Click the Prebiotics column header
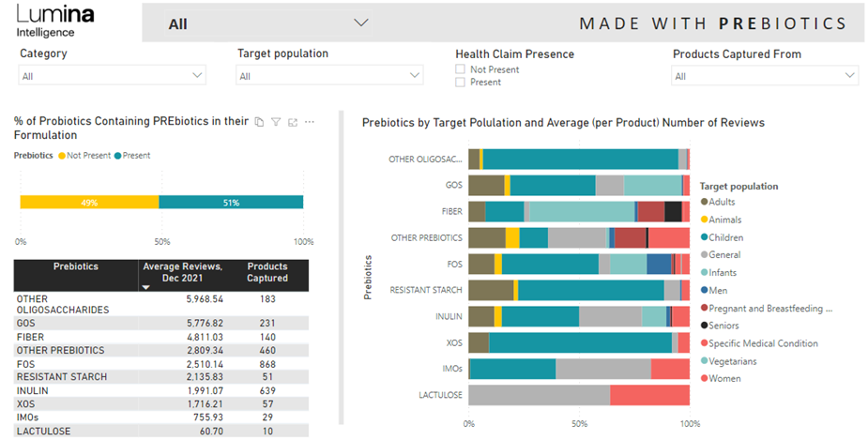Image resolution: width=868 pixels, height=440 pixels. (x=75, y=266)
